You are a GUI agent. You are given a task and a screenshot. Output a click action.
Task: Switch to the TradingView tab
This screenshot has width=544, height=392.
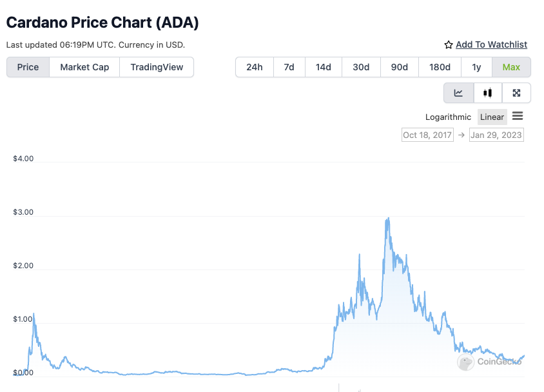pos(157,67)
